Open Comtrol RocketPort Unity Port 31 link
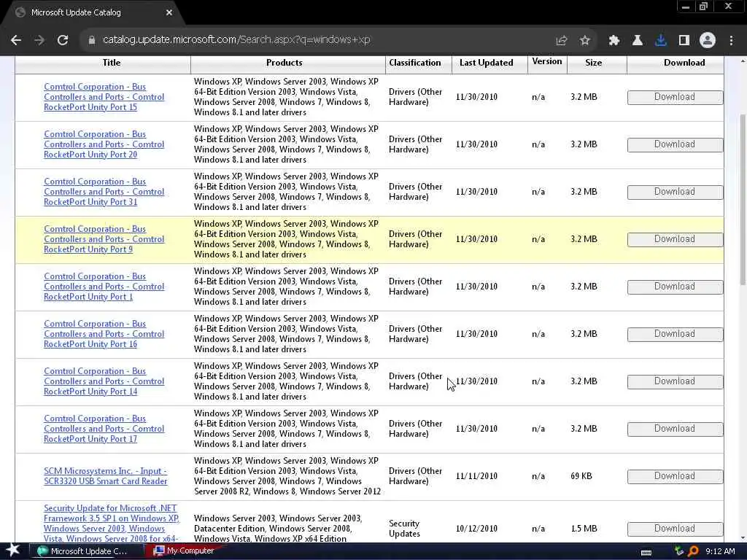The height and width of the screenshot is (560, 747). click(104, 192)
